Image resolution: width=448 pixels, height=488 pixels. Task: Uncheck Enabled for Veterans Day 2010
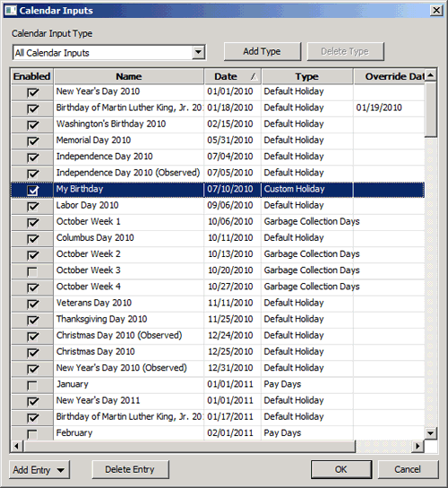[32, 304]
